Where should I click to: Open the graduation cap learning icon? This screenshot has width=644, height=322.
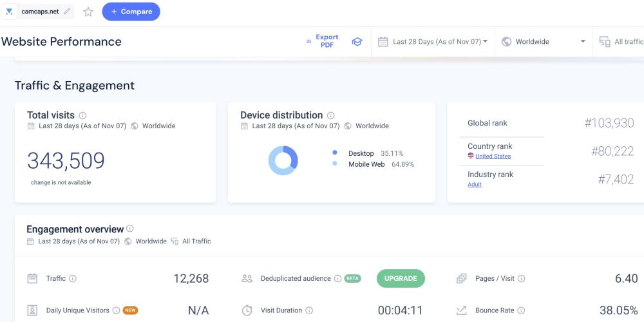(357, 42)
